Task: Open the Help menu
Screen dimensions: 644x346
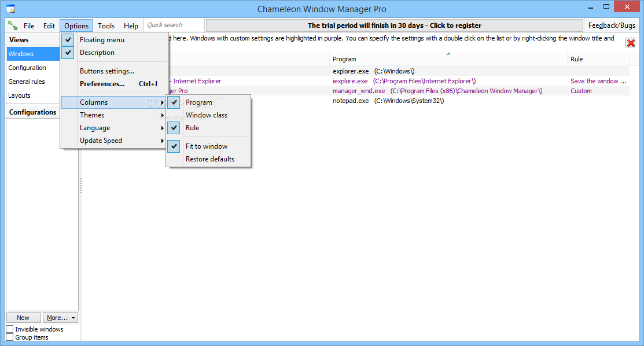Action: [x=131, y=25]
